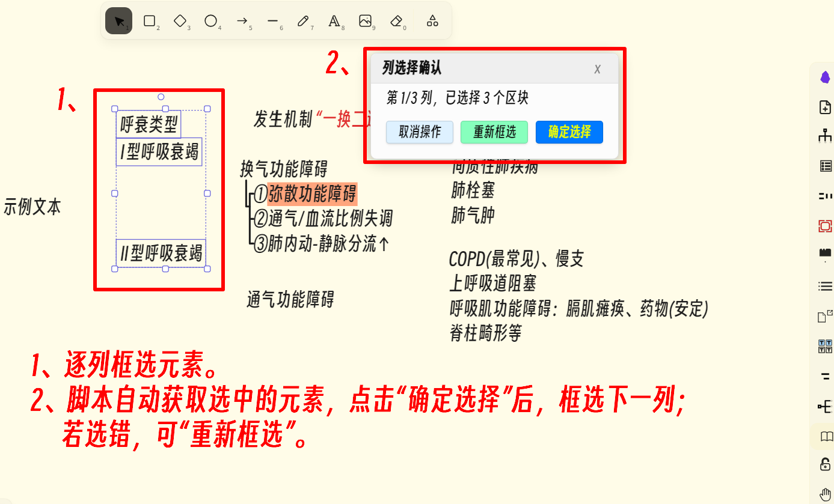
Task: Click the 重新框选 button
Action: tap(494, 132)
